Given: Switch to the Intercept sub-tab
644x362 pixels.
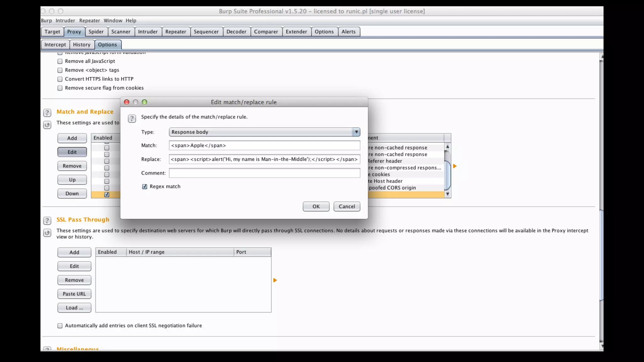Looking at the screenshot, I should [x=55, y=45].
